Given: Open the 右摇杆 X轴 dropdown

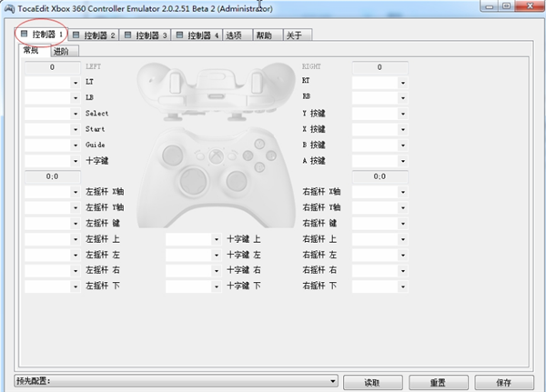Looking at the screenshot, I should coord(379,192).
